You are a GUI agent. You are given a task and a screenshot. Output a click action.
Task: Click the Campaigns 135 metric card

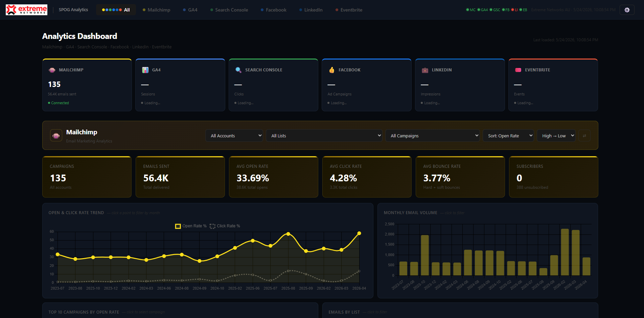(x=87, y=177)
